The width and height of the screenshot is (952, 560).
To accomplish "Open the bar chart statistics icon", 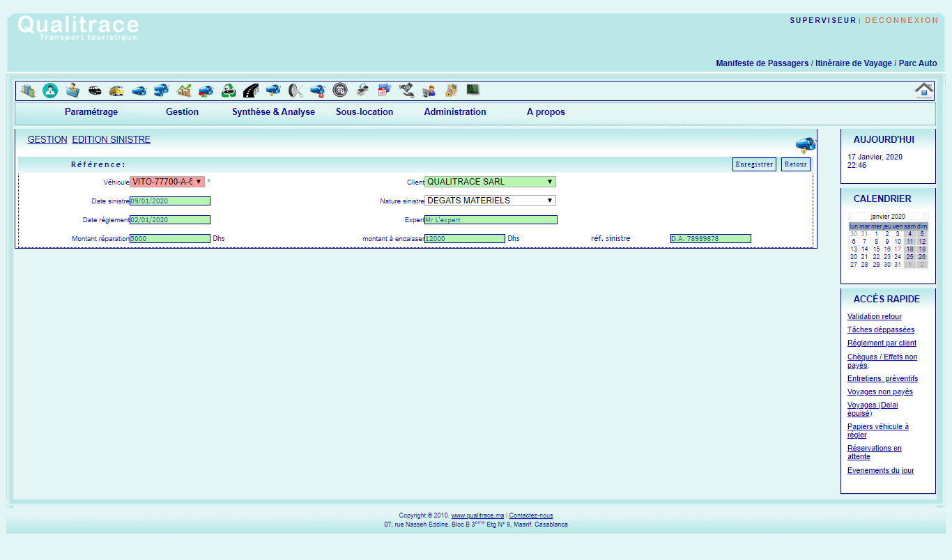I will (x=184, y=91).
